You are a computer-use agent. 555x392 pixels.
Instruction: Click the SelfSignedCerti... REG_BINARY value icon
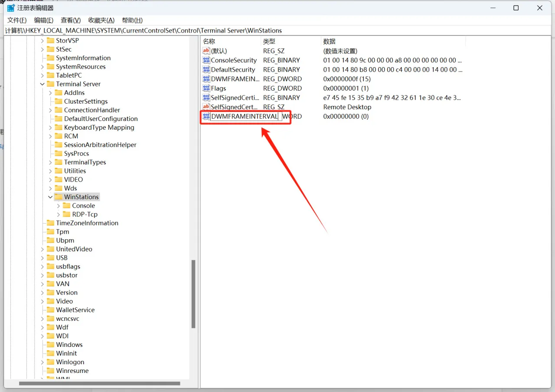[x=206, y=98]
